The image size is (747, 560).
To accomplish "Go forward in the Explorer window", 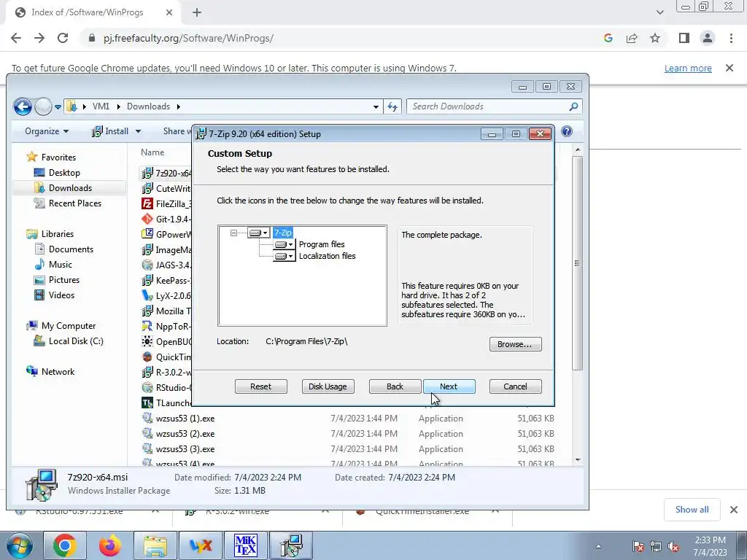I will pyautogui.click(x=43, y=106).
